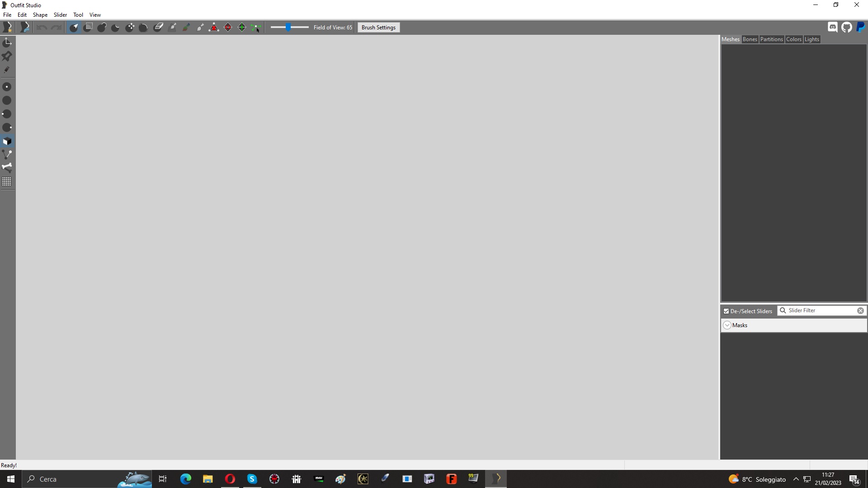Choose the Select tool in the toolbar
868x488 pixels.
pyautogui.click(x=74, y=28)
